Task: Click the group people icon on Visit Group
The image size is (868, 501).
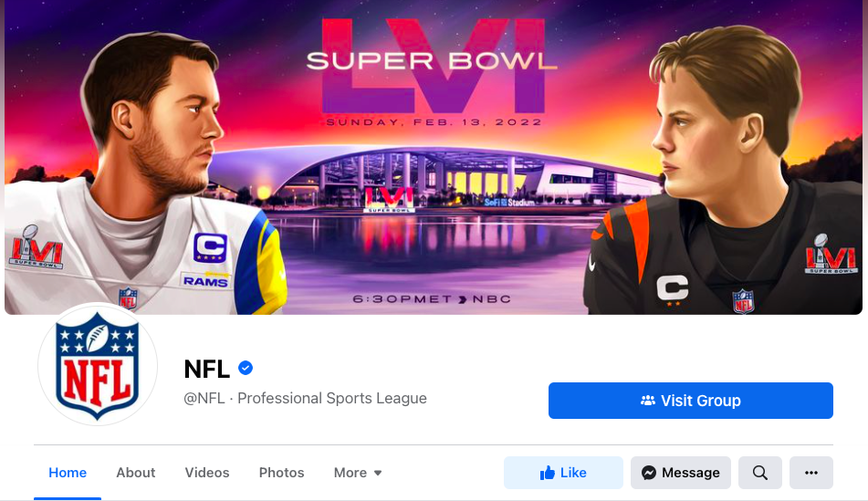Action: pyautogui.click(x=648, y=401)
